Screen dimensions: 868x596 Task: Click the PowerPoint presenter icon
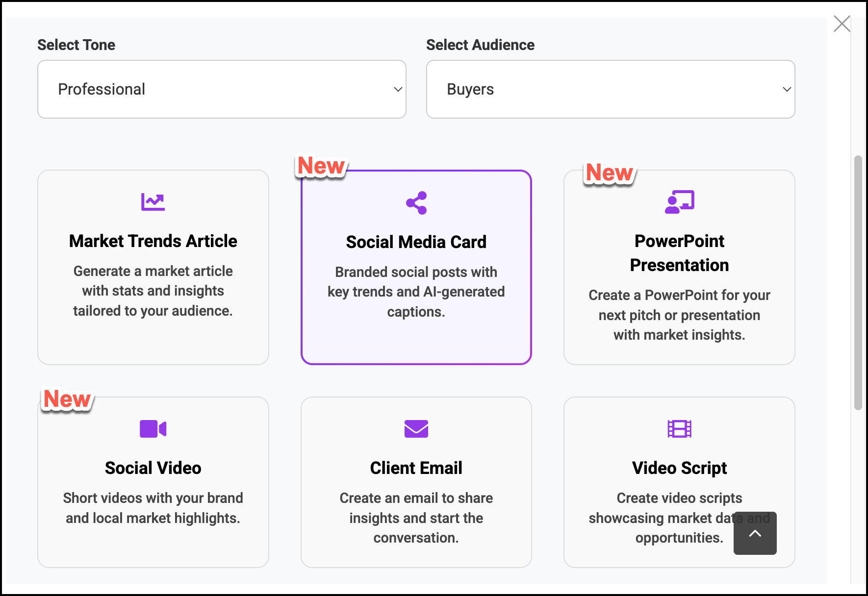click(x=679, y=201)
